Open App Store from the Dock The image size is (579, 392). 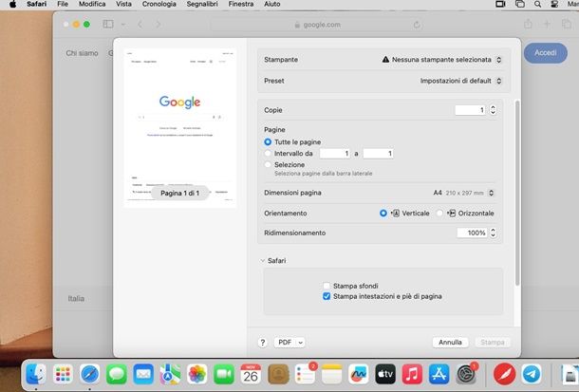click(x=439, y=374)
